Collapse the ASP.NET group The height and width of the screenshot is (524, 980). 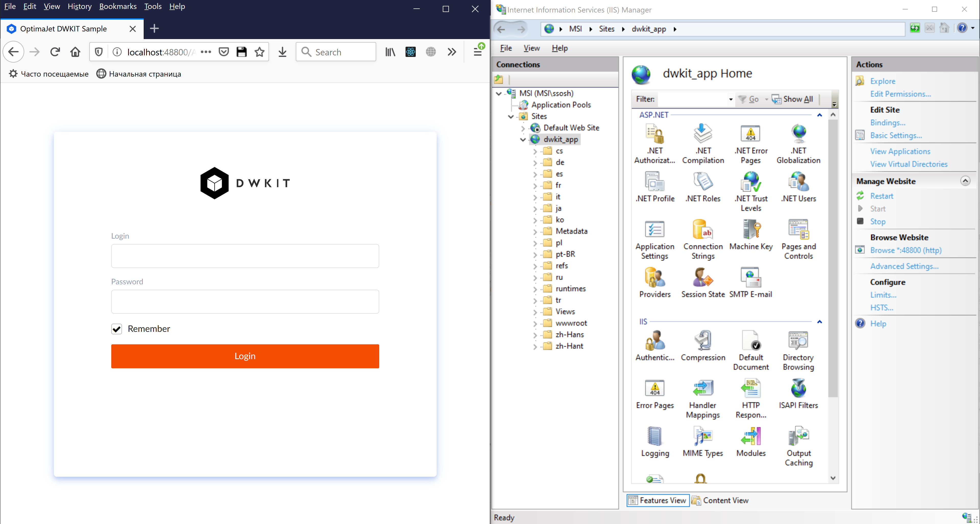[x=819, y=115]
